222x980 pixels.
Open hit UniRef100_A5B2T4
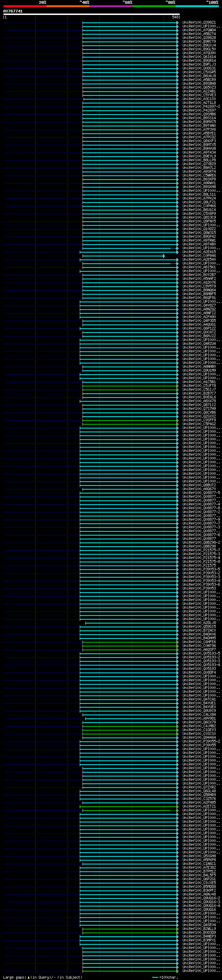coord(199,34)
